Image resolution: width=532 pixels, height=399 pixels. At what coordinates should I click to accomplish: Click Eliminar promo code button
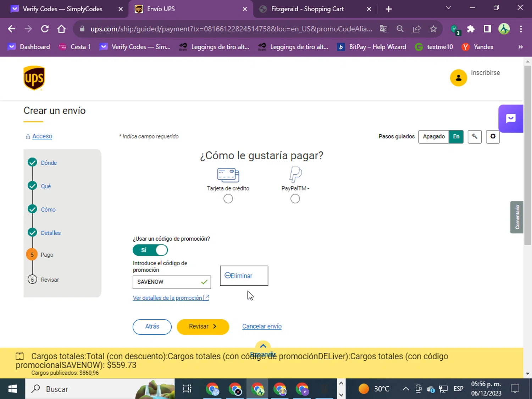244,276
